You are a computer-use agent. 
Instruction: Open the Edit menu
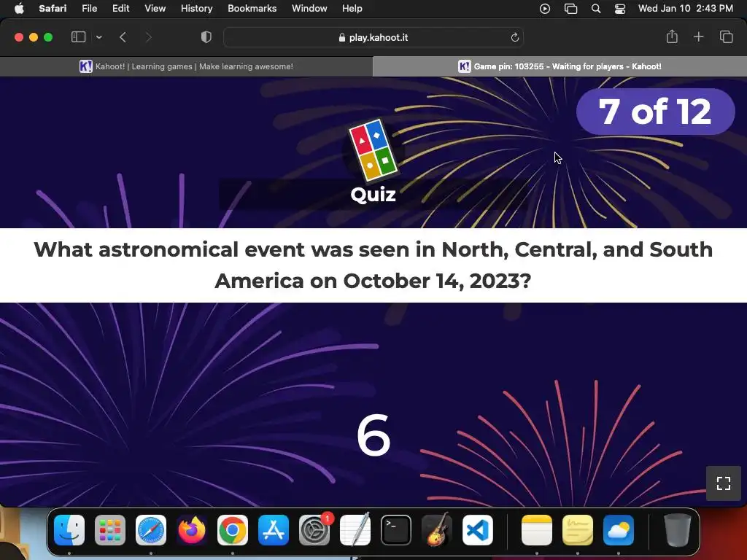(x=120, y=9)
